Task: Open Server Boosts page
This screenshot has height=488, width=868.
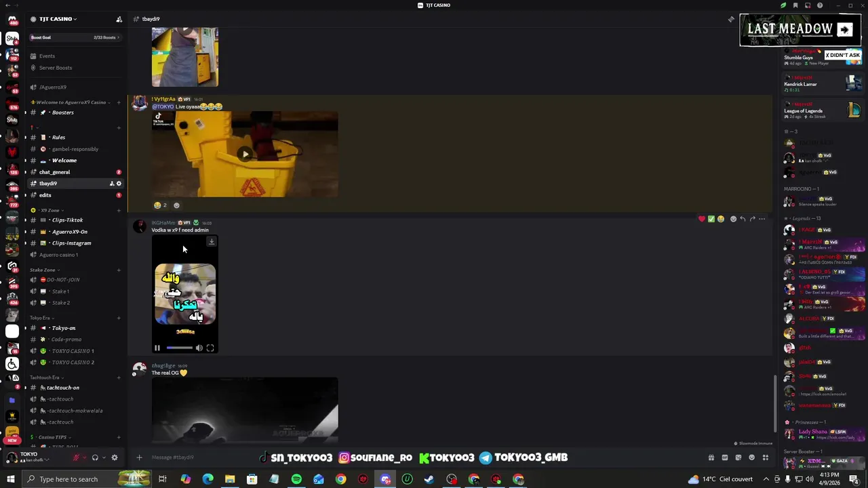Action: click(x=75, y=68)
